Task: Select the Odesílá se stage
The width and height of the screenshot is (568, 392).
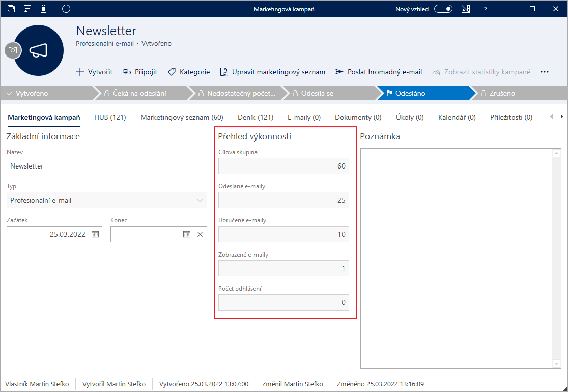Action: [x=331, y=93]
